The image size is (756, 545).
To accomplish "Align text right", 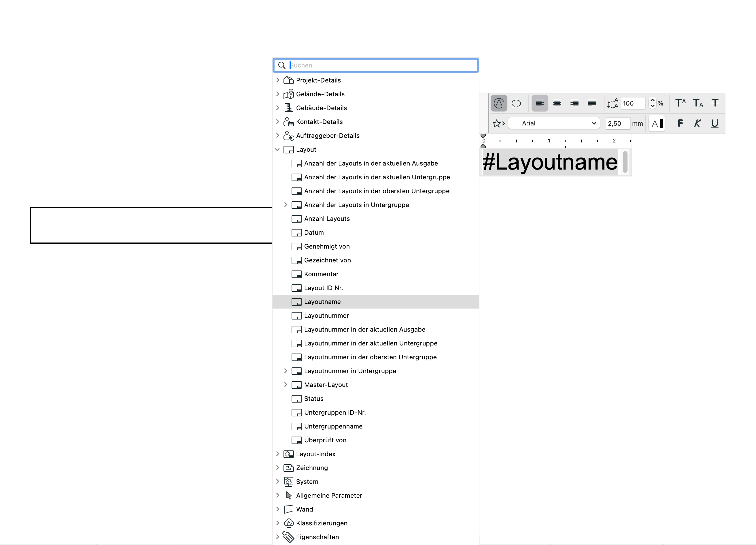I will 574,103.
